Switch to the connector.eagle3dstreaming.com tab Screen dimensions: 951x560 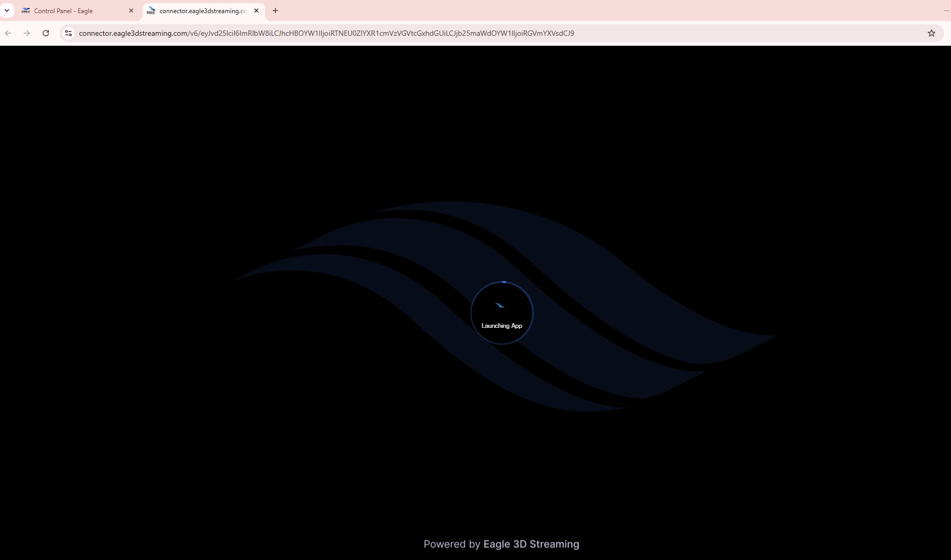tap(200, 11)
